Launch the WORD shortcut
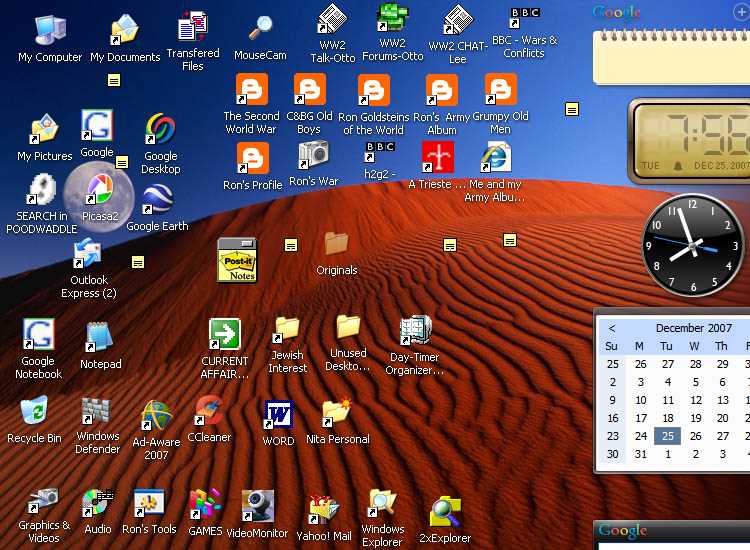This screenshot has width=750, height=550. [278, 414]
